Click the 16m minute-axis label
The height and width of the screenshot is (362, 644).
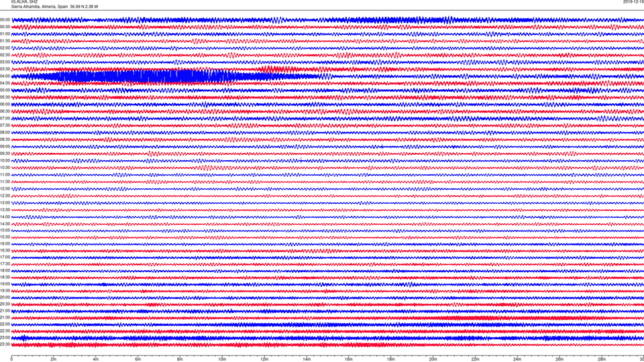point(349,359)
